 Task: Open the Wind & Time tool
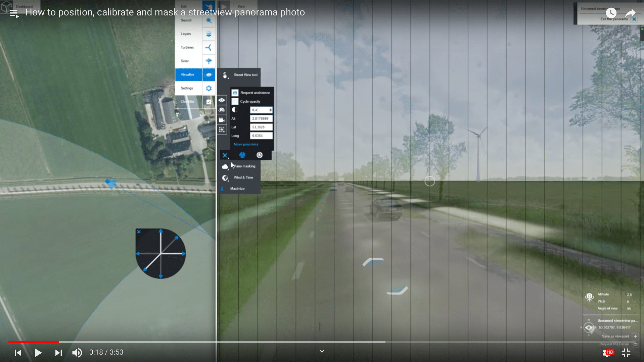243,177
